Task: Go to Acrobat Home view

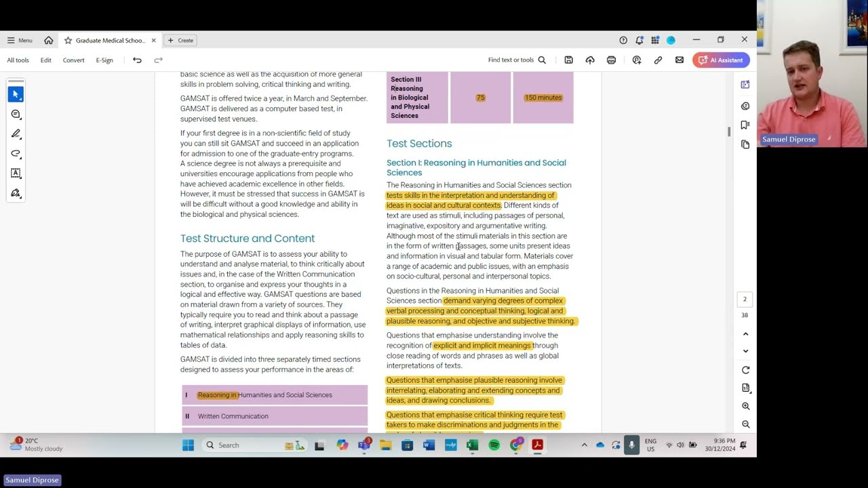Action: click(49, 40)
